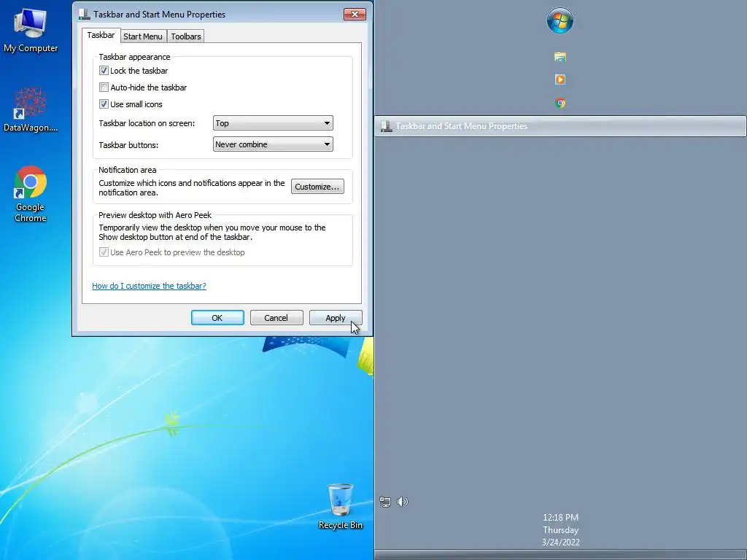Open the clock showing 12:18 PM
This screenshot has width=747, height=560.
coord(560,518)
